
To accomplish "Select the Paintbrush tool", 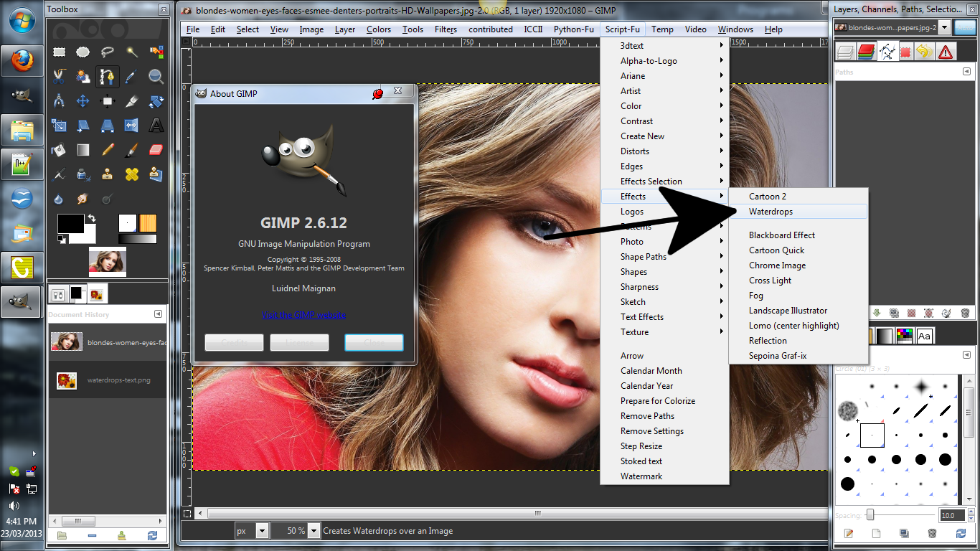I will point(132,149).
